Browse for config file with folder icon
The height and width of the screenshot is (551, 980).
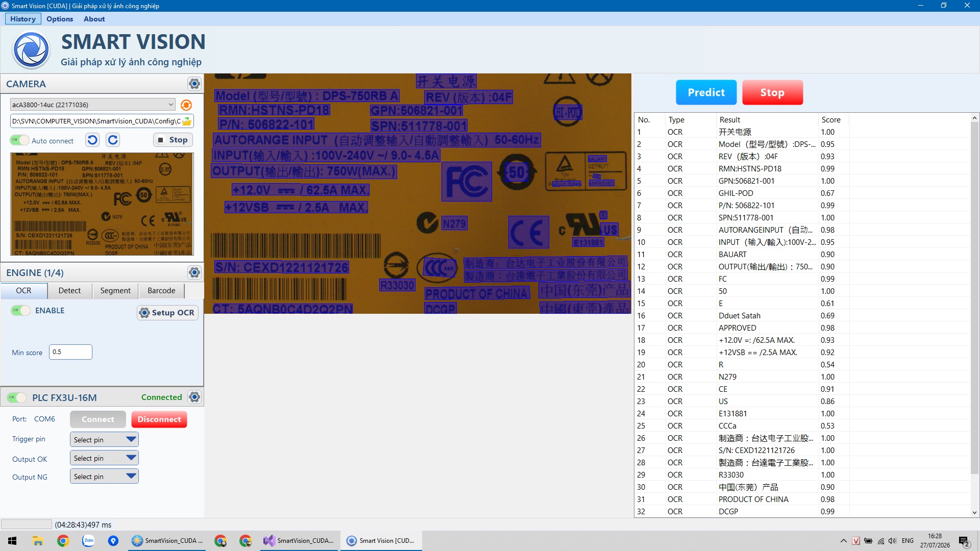pos(187,121)
